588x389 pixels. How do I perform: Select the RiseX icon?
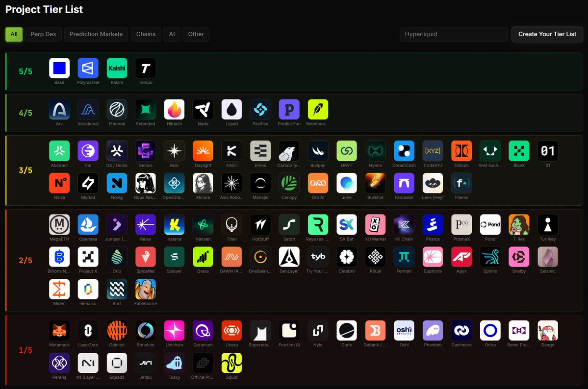tap(519, 151)
